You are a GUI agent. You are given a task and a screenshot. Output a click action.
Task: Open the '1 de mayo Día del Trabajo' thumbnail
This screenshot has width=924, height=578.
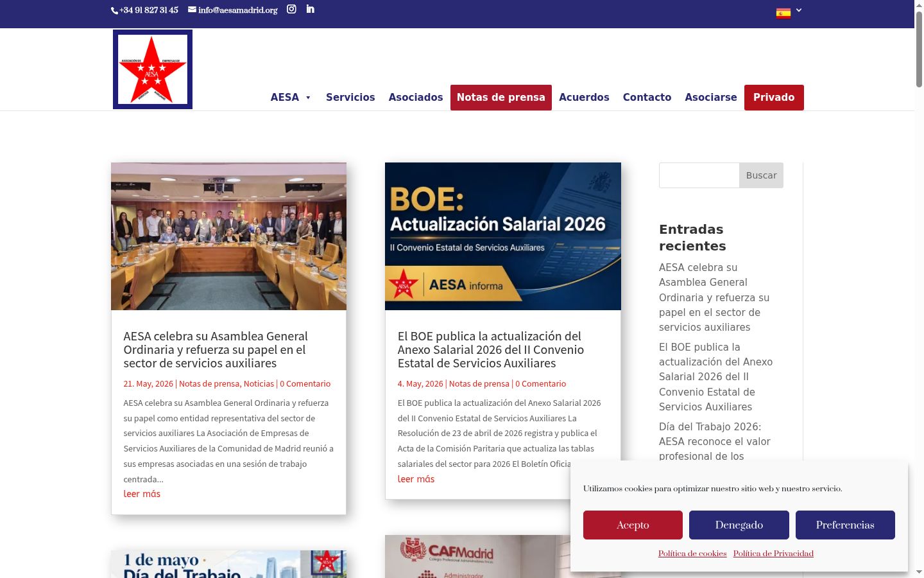tap(228, 564)
